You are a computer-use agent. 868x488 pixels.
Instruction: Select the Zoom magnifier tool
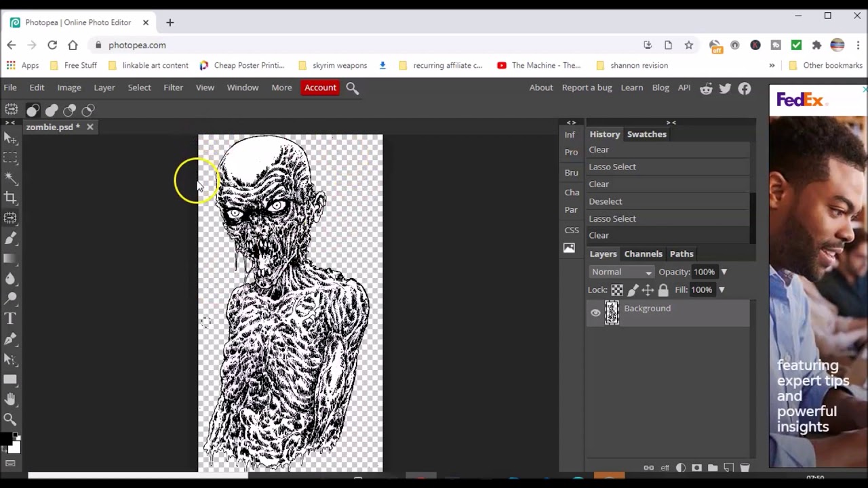click(x=10, y=420)
